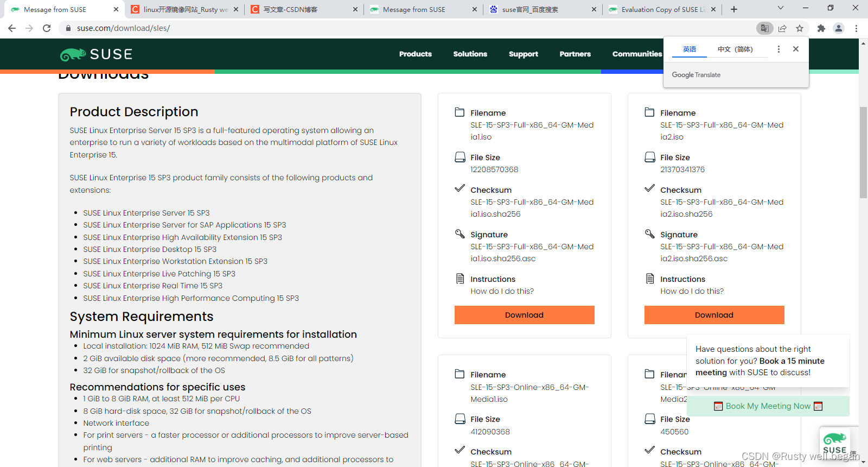The height and width of the screenshot is (467, 868).
Task: Click the SUSE chameleon logo
Action: [96, 54]
